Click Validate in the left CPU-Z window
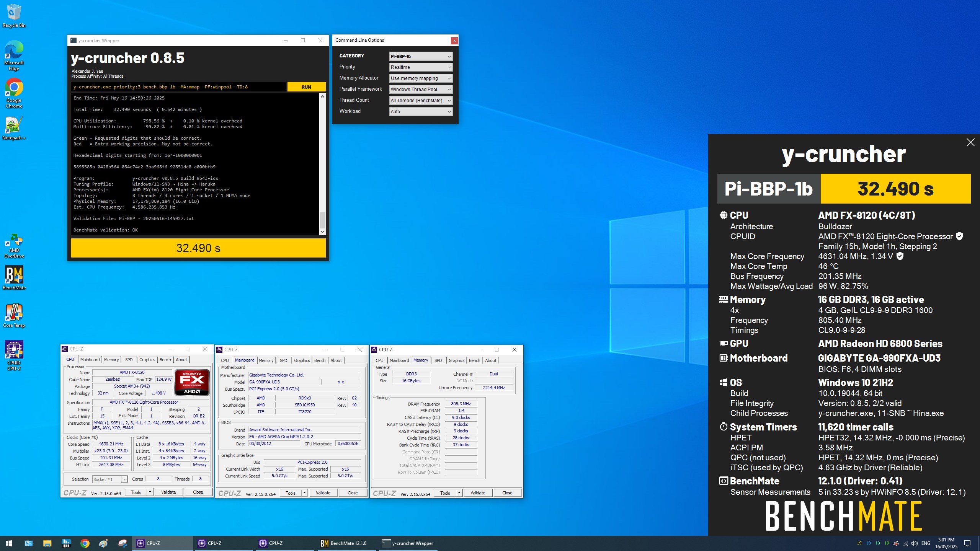The width and height of the screenshot is (980, 551). coord(168,492)
